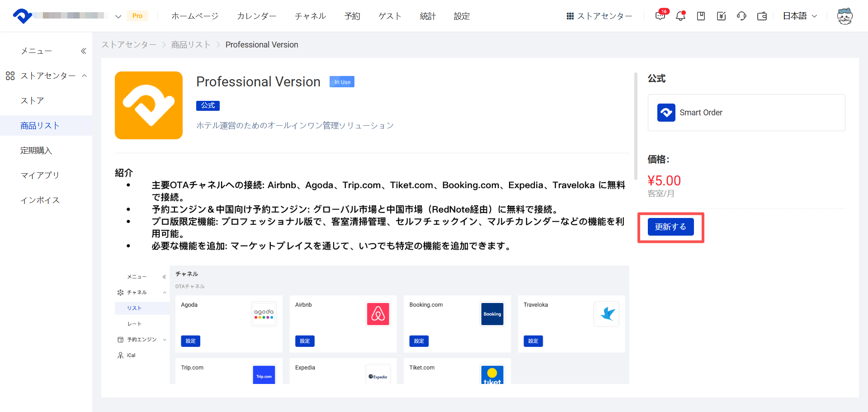Click the In Use status badge

[x=342, y=82]
